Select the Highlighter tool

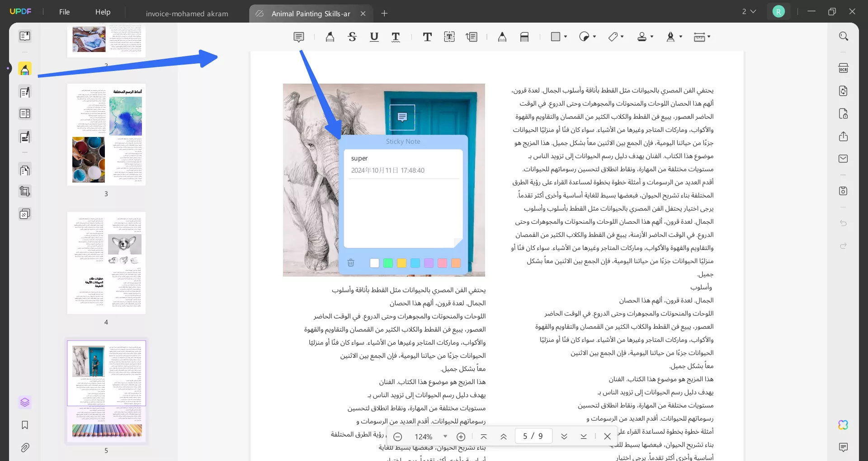[x=330, y=37]
